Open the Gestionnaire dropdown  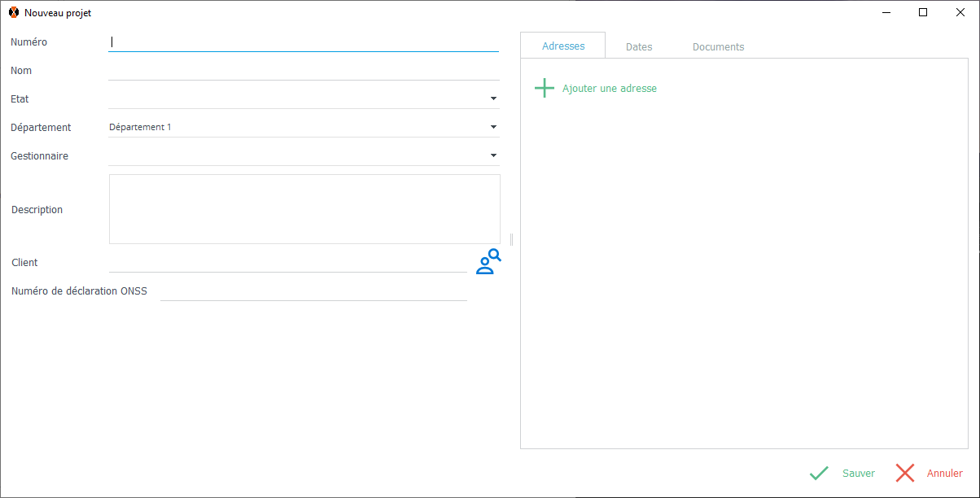[x=493, y=155]
